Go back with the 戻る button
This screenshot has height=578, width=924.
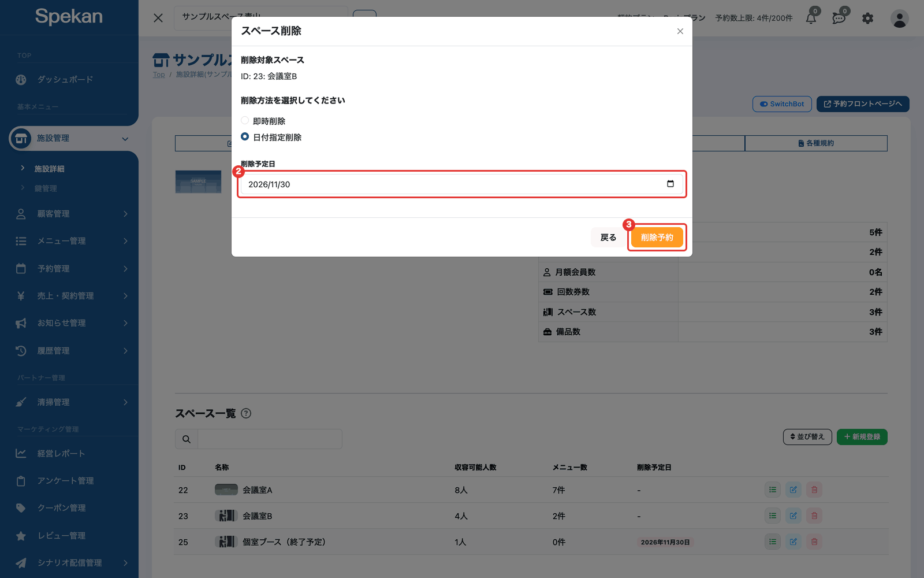[x=608, y=238]
